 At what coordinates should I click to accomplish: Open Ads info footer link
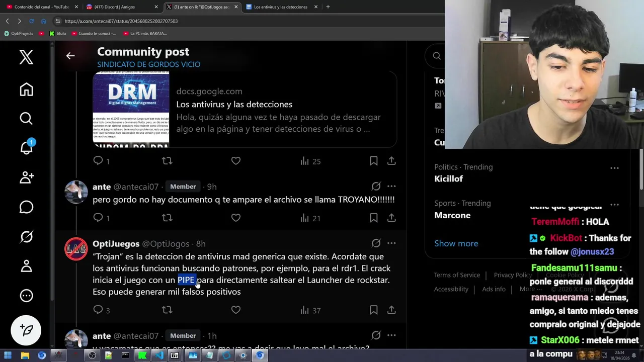pyautogui.click(x=494, y=289)
